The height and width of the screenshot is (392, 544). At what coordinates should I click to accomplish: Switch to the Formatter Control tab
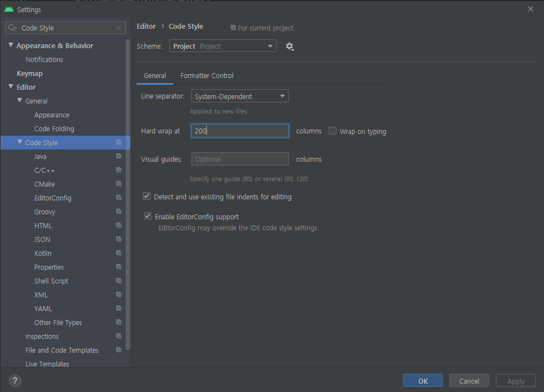coord(206,75)
